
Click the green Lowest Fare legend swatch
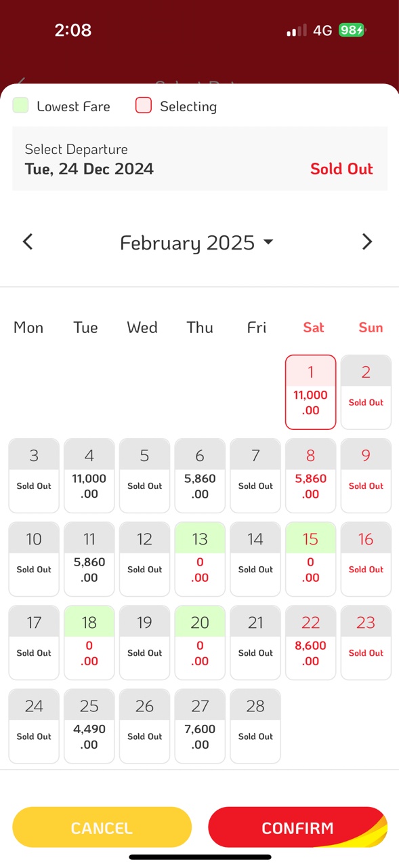tap(21, 106)
